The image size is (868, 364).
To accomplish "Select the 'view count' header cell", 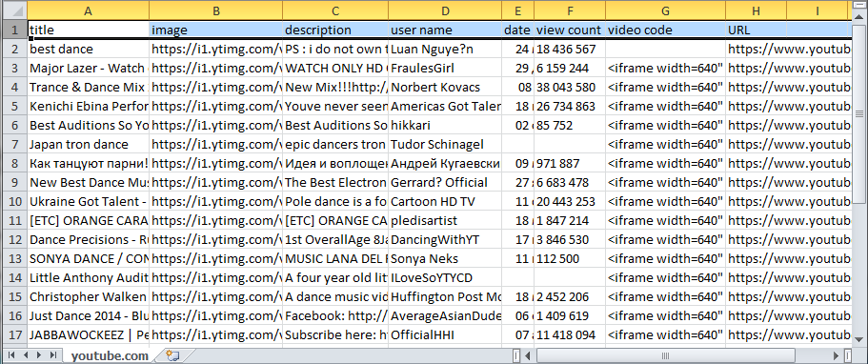I will [570, 30].
